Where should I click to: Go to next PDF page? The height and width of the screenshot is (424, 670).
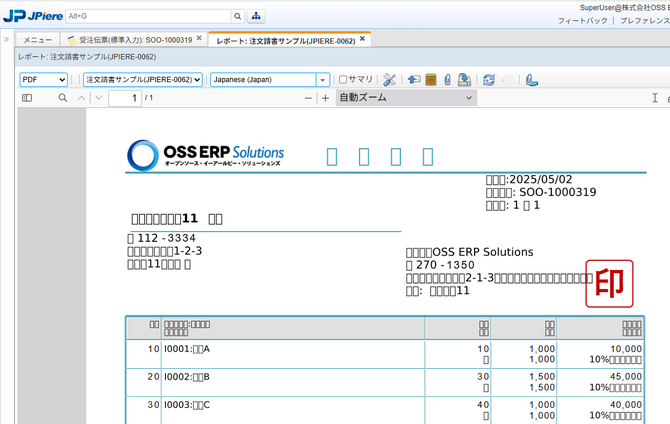point(99,98)
